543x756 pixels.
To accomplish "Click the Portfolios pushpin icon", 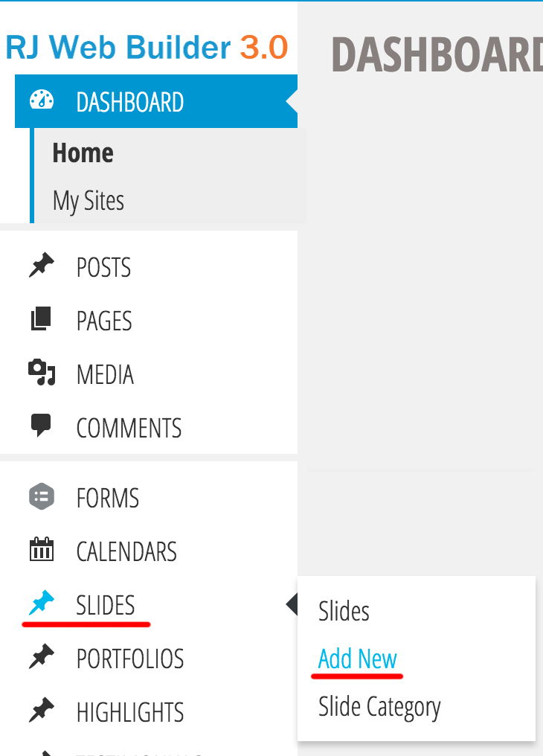I will pyautogui.click(x=42, y=658).
